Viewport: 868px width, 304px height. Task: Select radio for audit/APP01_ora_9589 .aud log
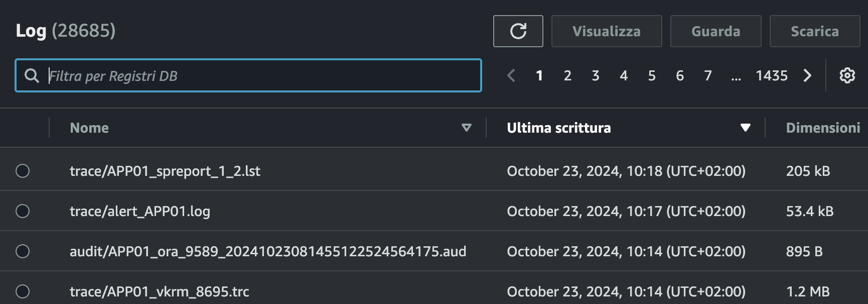tap(23, 251)
